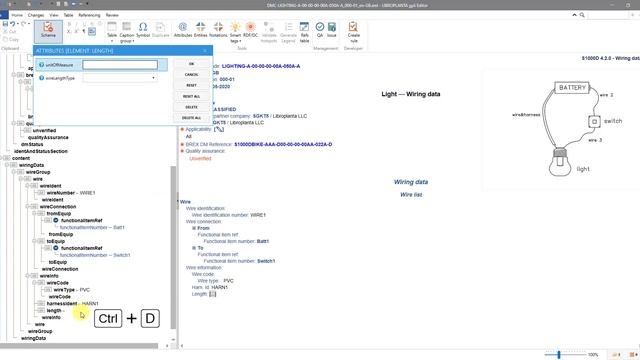The image size is (640, 360).
Task: Open the Caption group dropdown
Action: click(x=127, y=32)
